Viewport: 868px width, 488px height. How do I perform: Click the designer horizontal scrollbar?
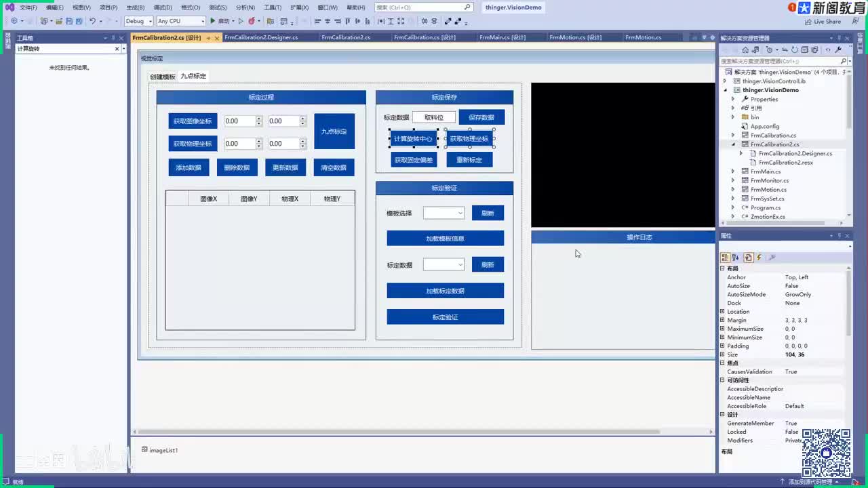(399, 431)
